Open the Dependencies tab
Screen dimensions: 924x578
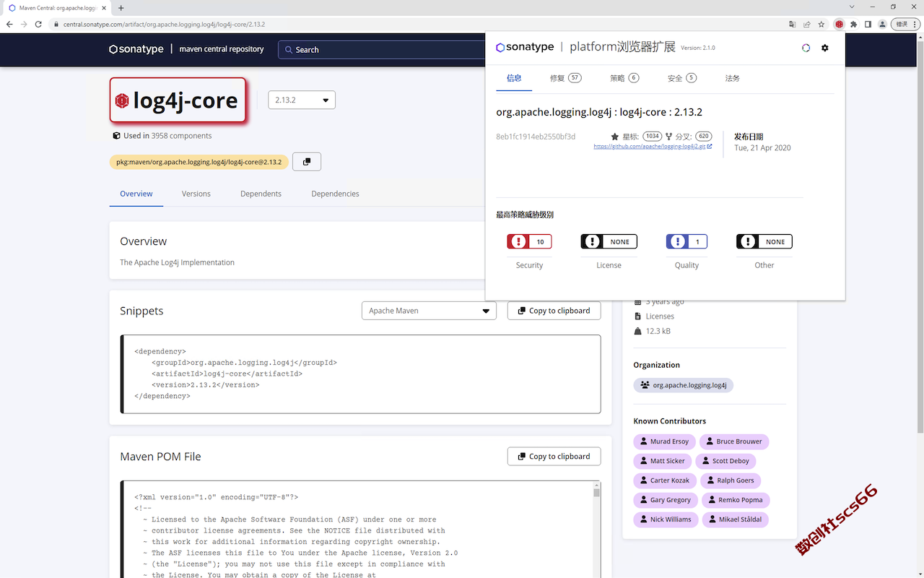335,194
